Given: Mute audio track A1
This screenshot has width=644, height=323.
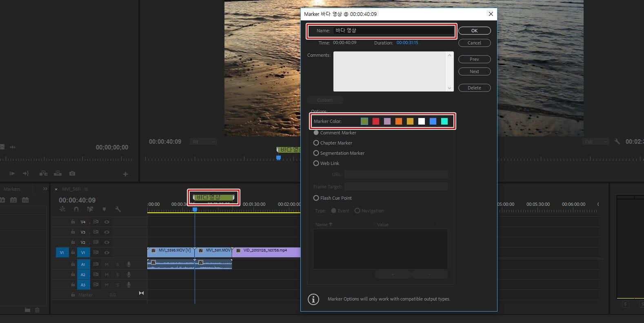Looking at the screenshot, I should pyautogui.click(x=107, y=264).
